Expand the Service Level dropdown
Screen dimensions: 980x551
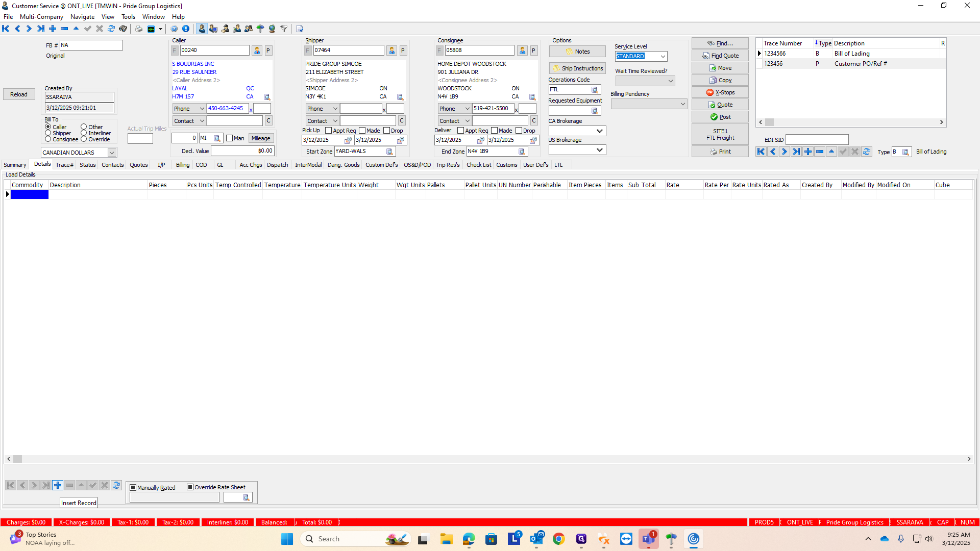[x=663, y=57]
